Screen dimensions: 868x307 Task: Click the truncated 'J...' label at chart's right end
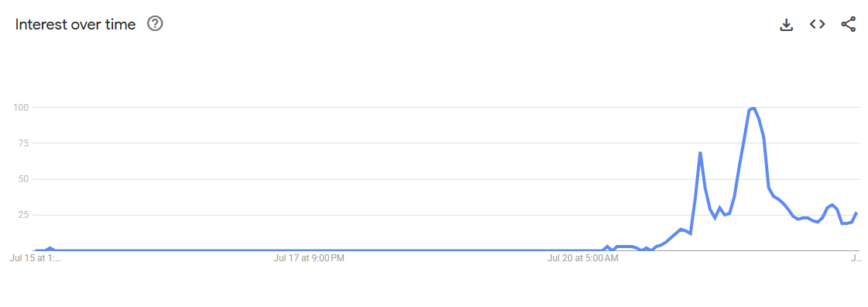tap(856, 258)
